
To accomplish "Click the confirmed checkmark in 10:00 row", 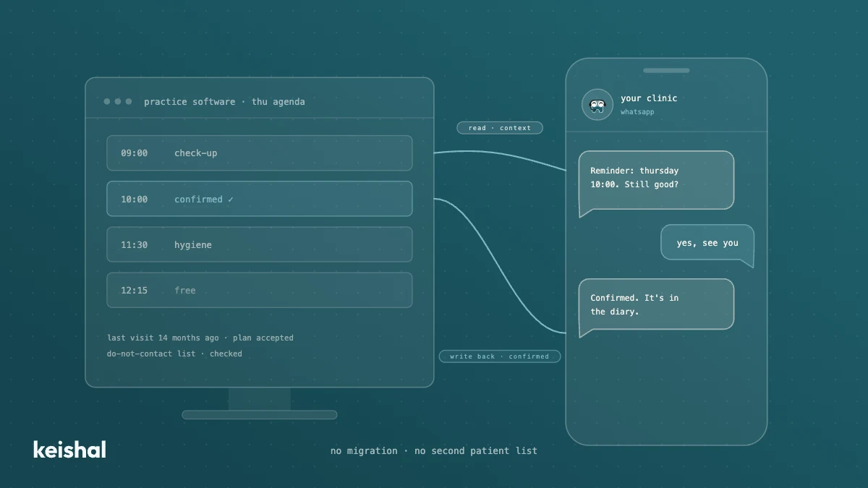I will click(x=231, y=200).
